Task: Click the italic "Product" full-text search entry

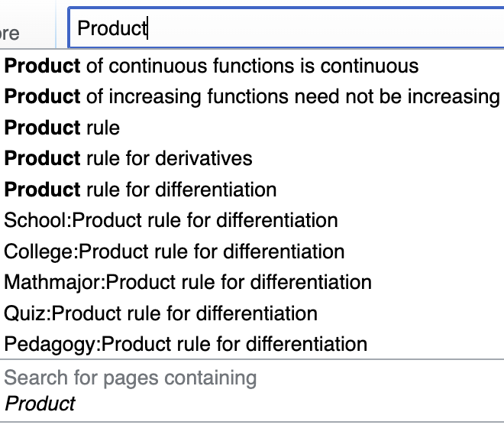Action: [40, 403]
